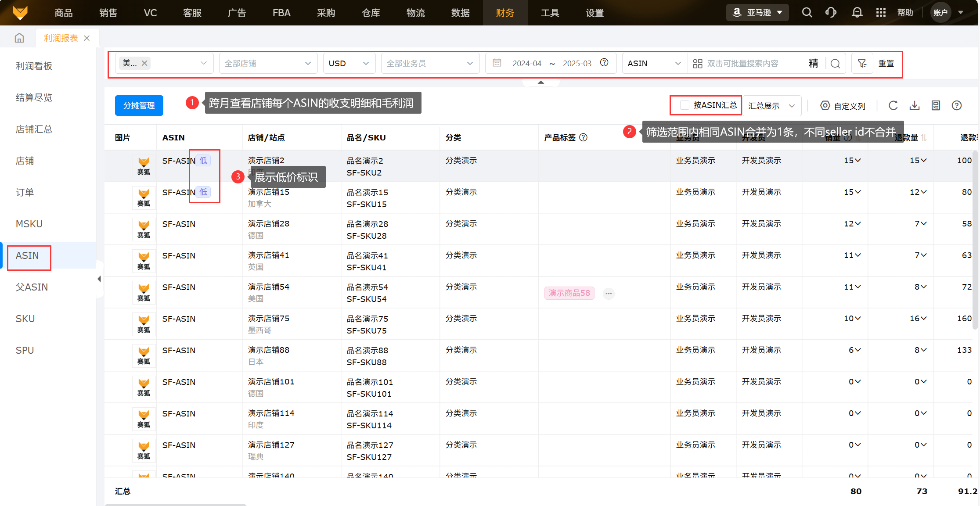Open the notifications bell
Screen dimensions: 980x506
click(857, 13)
